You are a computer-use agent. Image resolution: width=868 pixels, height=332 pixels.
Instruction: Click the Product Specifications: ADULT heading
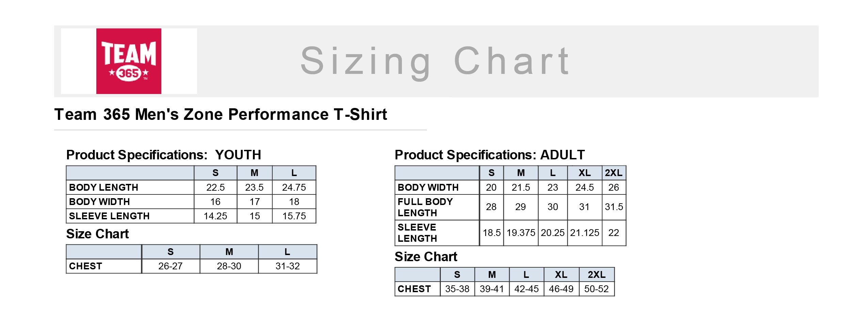pos(490,155)
